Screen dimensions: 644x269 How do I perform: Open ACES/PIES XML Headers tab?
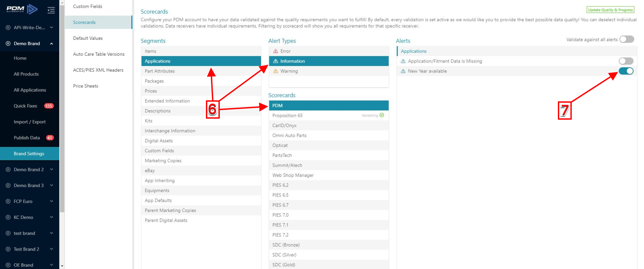point(98,70)
